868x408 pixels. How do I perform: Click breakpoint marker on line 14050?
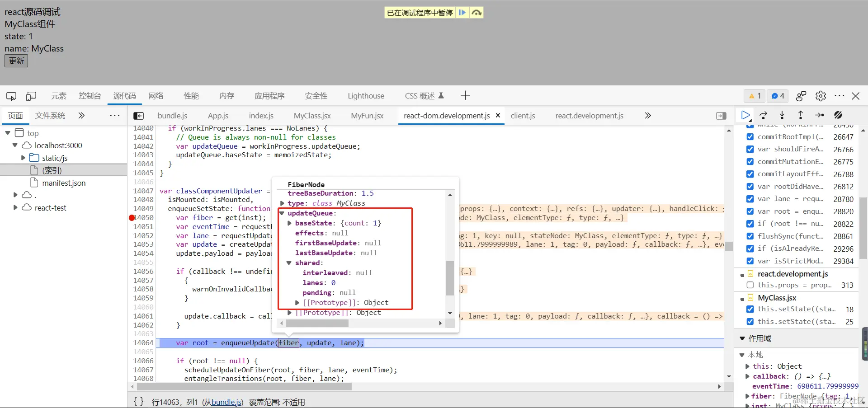[132, 218]
